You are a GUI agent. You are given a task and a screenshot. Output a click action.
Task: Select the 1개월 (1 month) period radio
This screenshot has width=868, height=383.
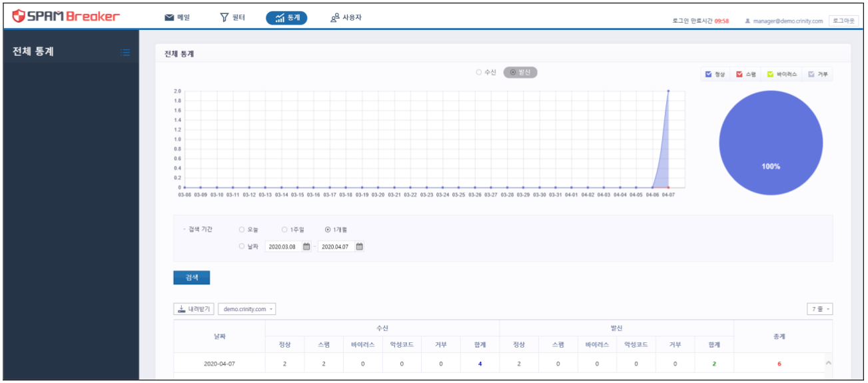(328, 230)
